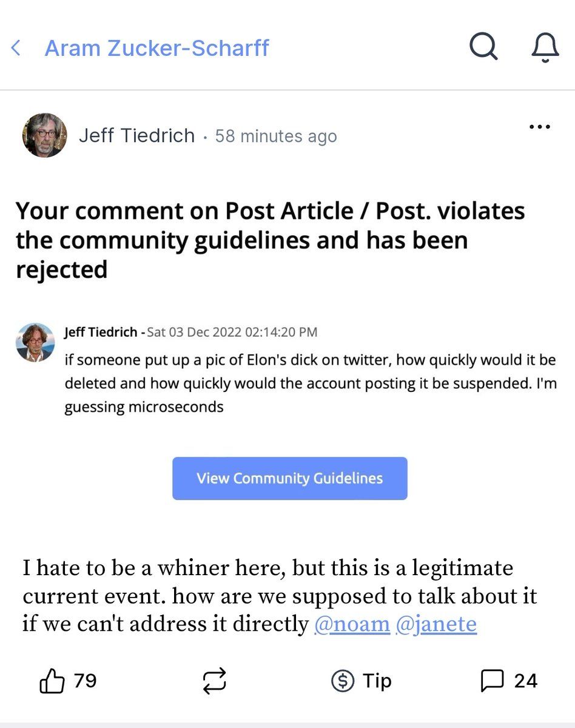Tip the author with dollar icon

pyautogui.click(x=343, y=681)
